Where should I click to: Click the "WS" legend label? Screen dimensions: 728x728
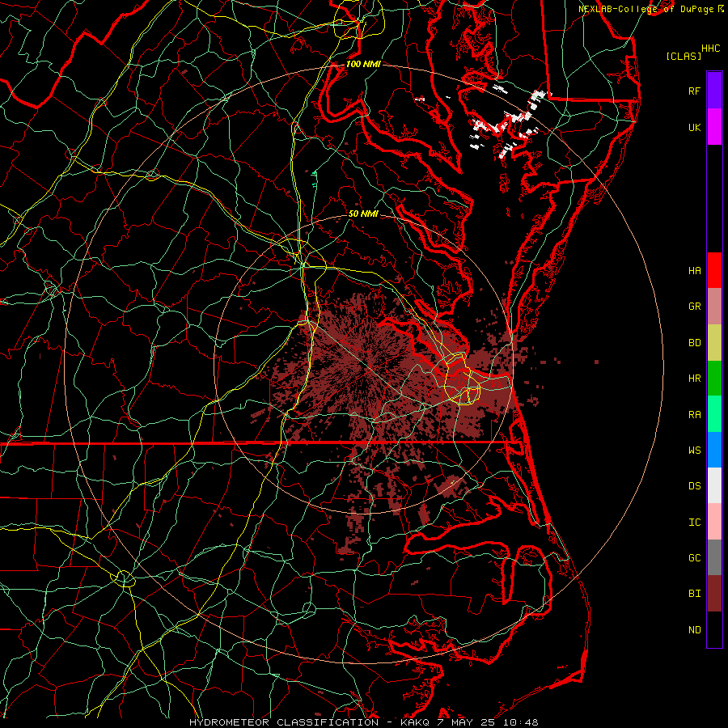pos(694,450)
